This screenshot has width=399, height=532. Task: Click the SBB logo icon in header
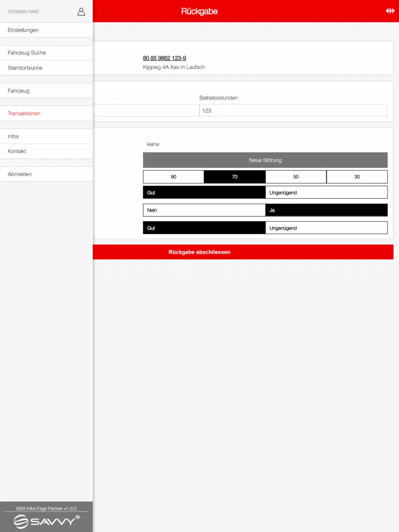click(x=390, y=11)
